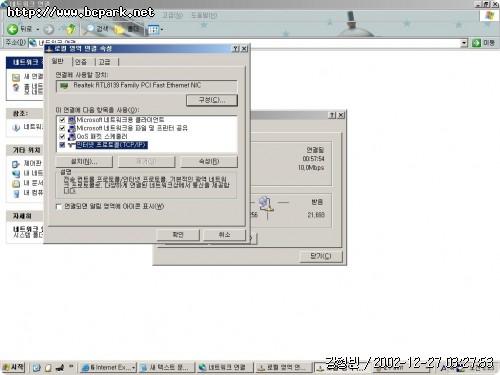
Task: Click the 구성(C)... configure button
Action: (x=212, y=100)
